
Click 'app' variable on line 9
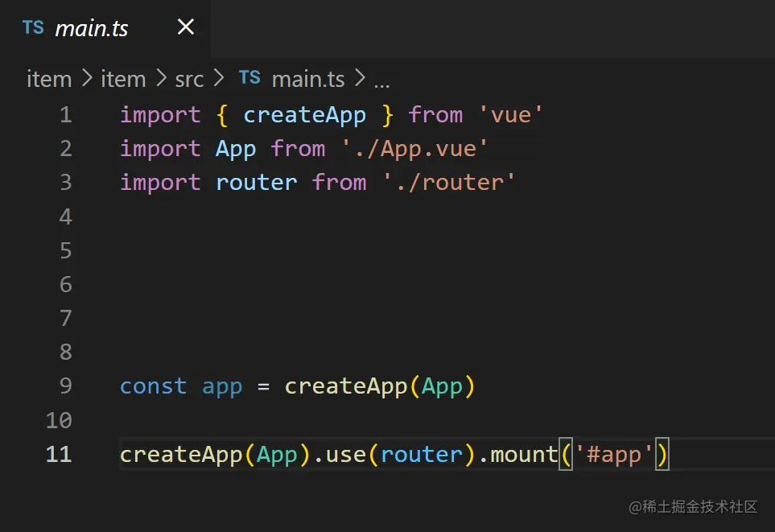coord(222,387)
